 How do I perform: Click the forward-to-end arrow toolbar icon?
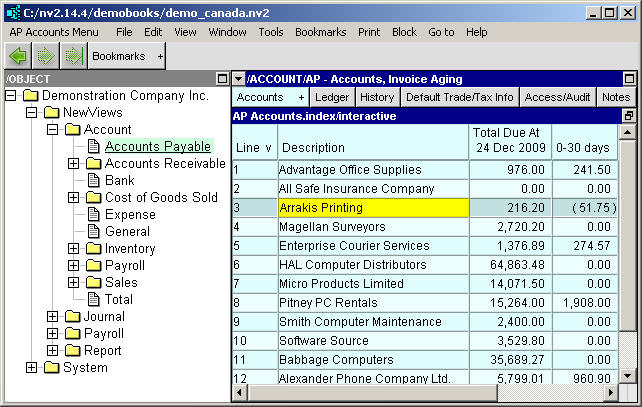[x=74, y=56]
